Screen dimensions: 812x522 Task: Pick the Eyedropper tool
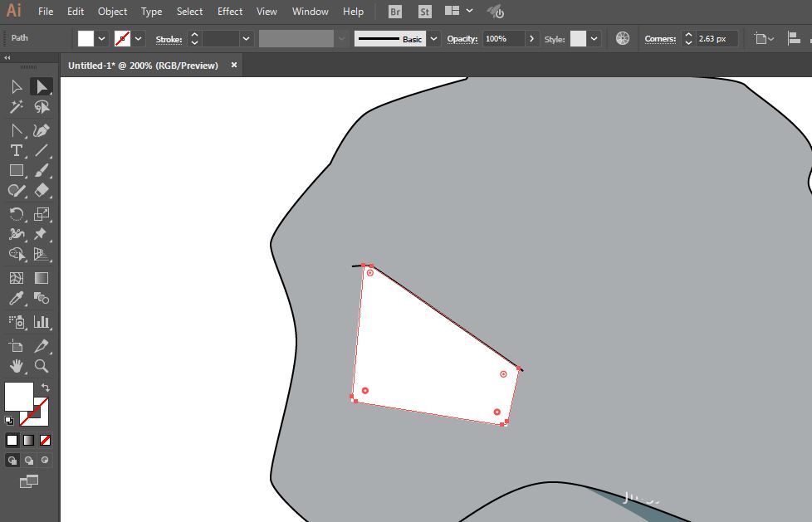pyautogui.click(x=16, y=299)
